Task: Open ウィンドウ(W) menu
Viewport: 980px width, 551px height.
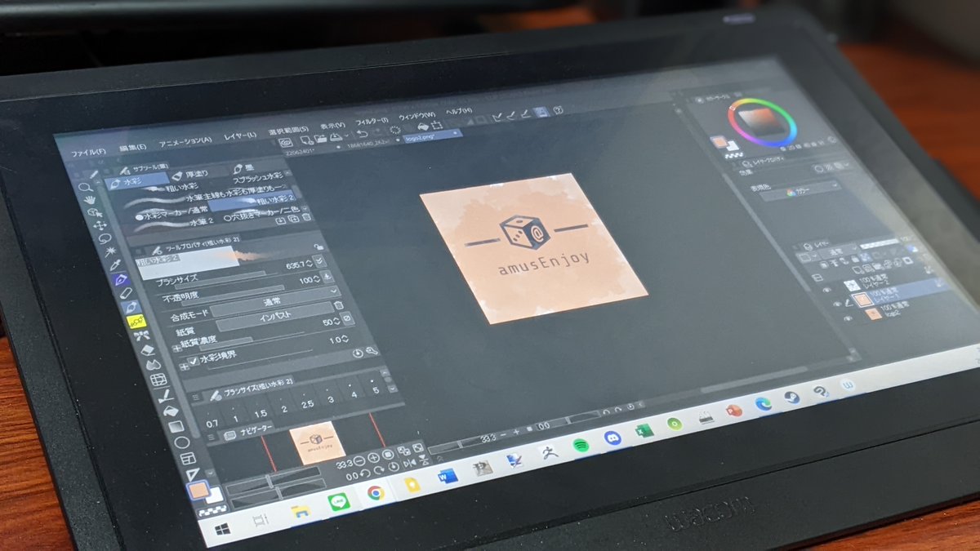Action: [418, 116]
